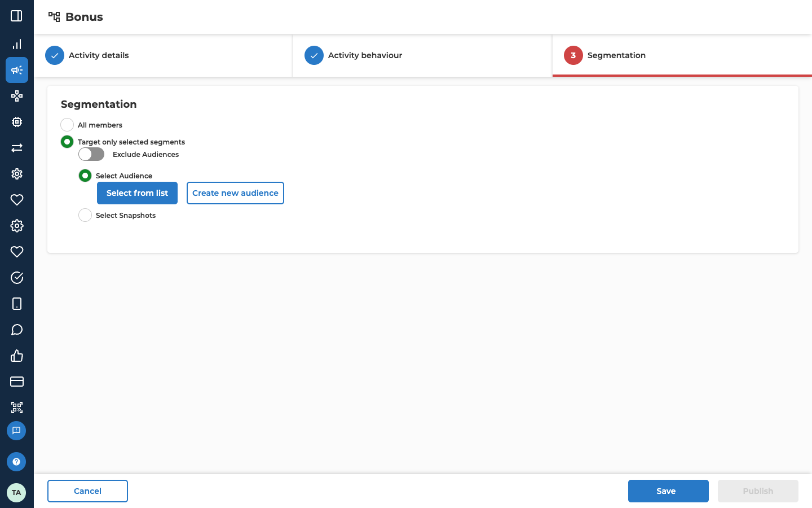The width and height of the screenshot is (812, 508).
Task: Go to the Activity details step
Action: (x=164, y=55)
